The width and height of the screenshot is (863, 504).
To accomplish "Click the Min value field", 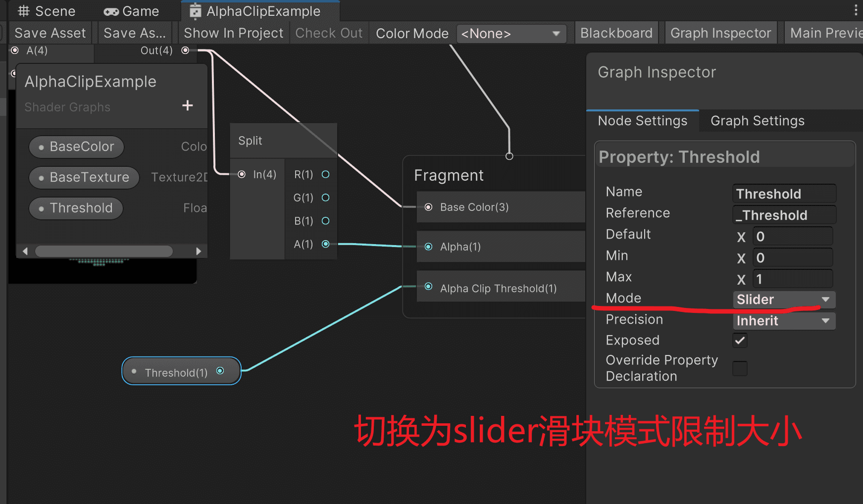I will click(793, 257).
